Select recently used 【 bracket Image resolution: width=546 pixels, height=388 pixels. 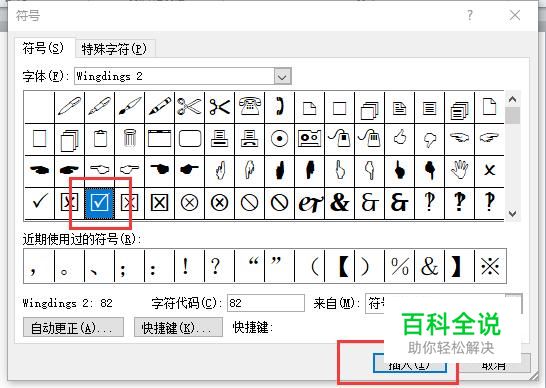(x=339, y=266)
